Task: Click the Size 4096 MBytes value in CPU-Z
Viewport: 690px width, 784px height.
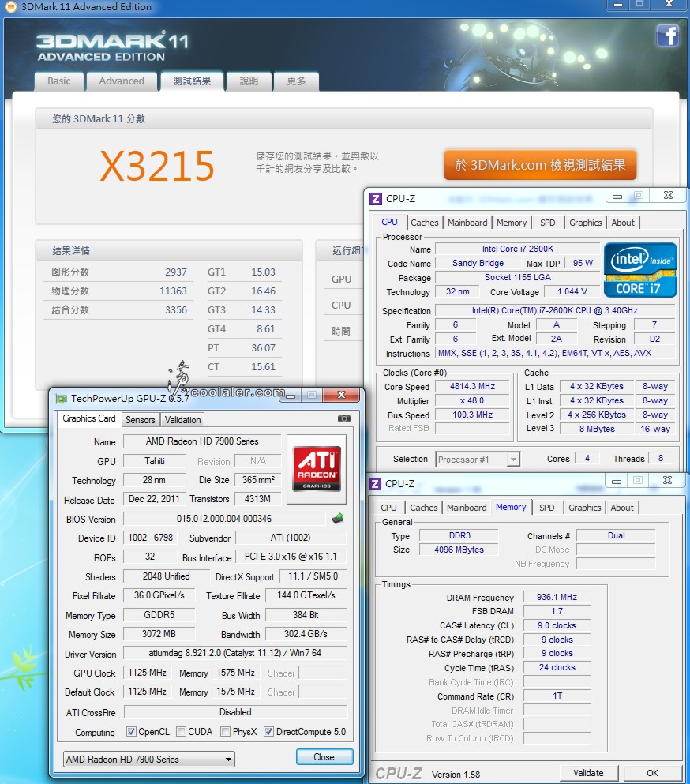Action: click(459, 550)
